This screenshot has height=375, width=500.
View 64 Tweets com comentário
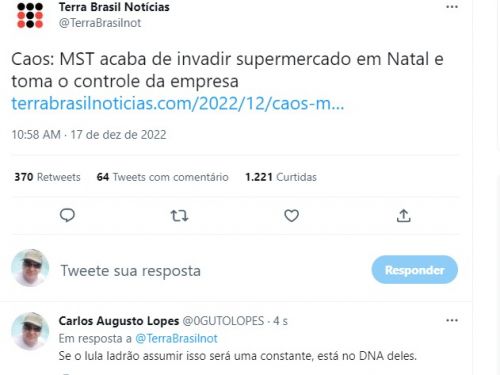click(162, 177)
